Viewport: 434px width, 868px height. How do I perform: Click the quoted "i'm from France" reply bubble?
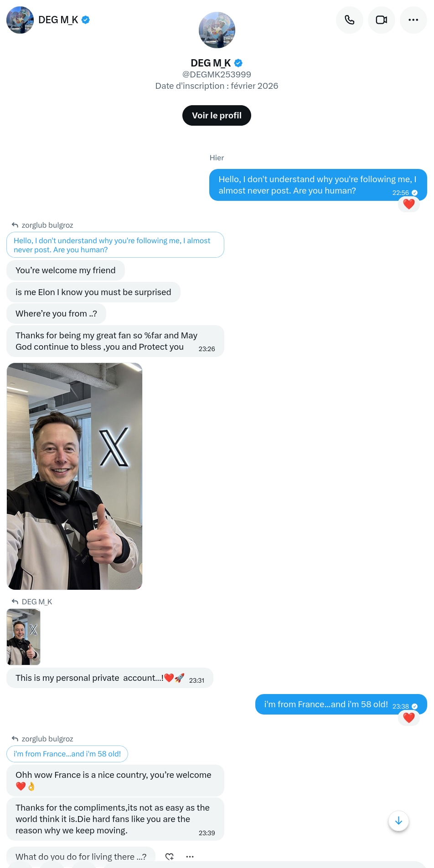click(x=67, y=754)
